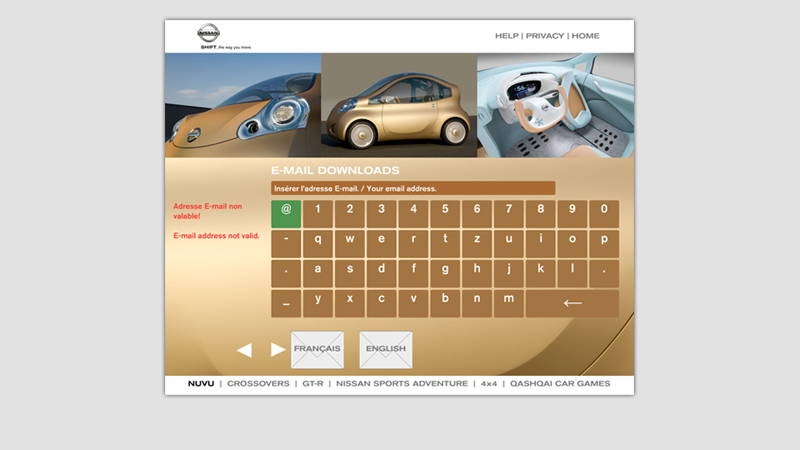The width and height of the screenshot is (800, 450).
Task: Tap the m key
Action: pos(509,304)
